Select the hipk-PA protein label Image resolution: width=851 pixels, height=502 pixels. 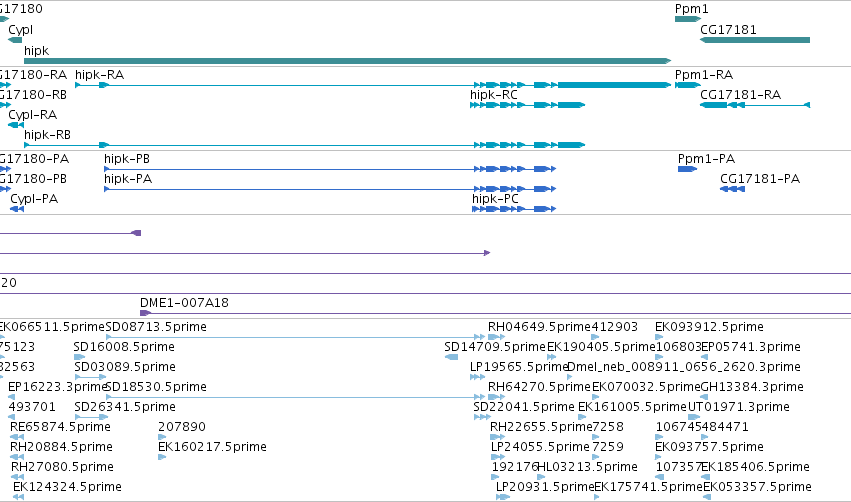pos(128,179)
